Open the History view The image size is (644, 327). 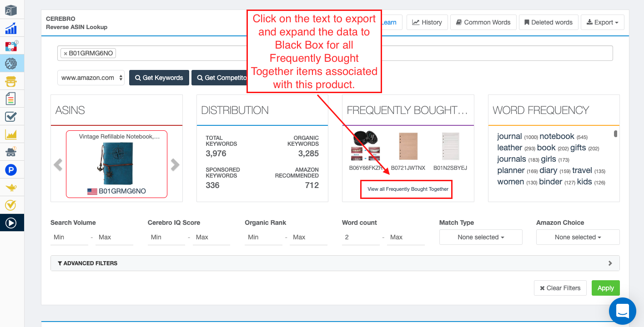[x=427, y=22]
